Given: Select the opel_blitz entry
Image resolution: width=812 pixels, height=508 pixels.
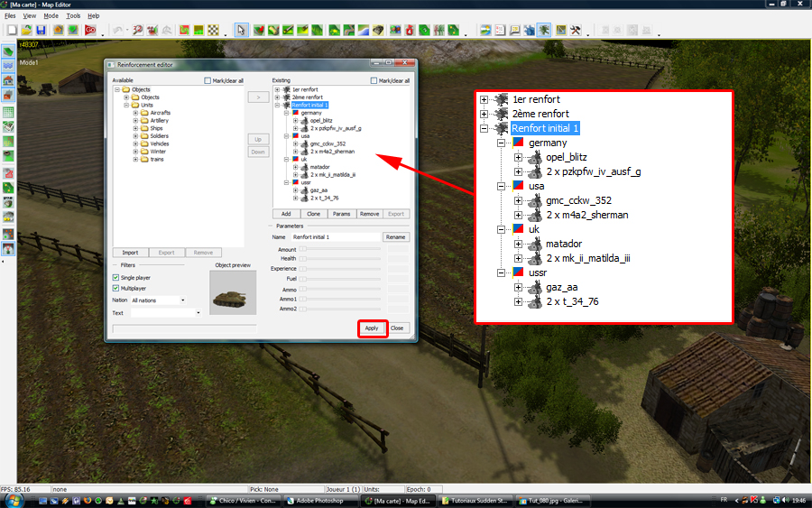Looking at the screenshot, I should [321, 121].
